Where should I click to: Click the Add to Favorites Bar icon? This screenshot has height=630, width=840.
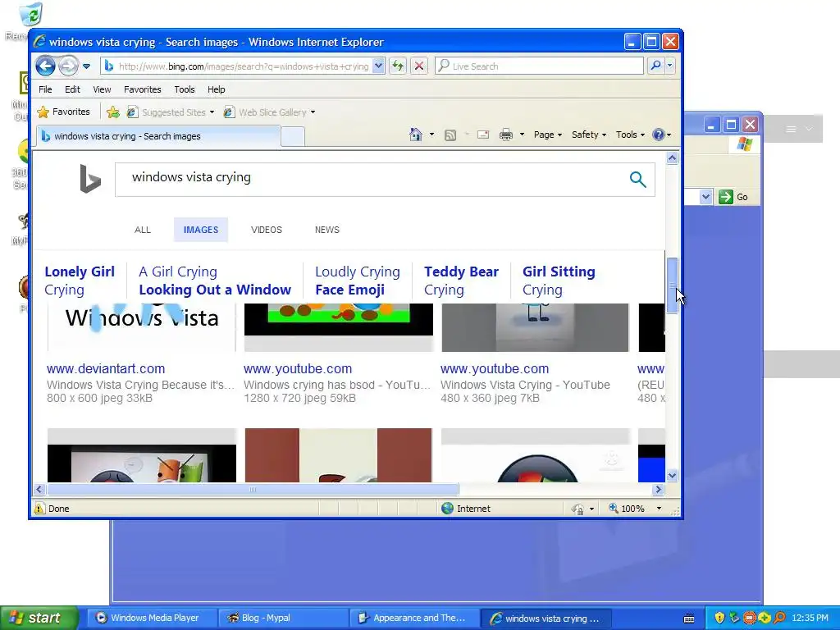(x=113, y=112)
